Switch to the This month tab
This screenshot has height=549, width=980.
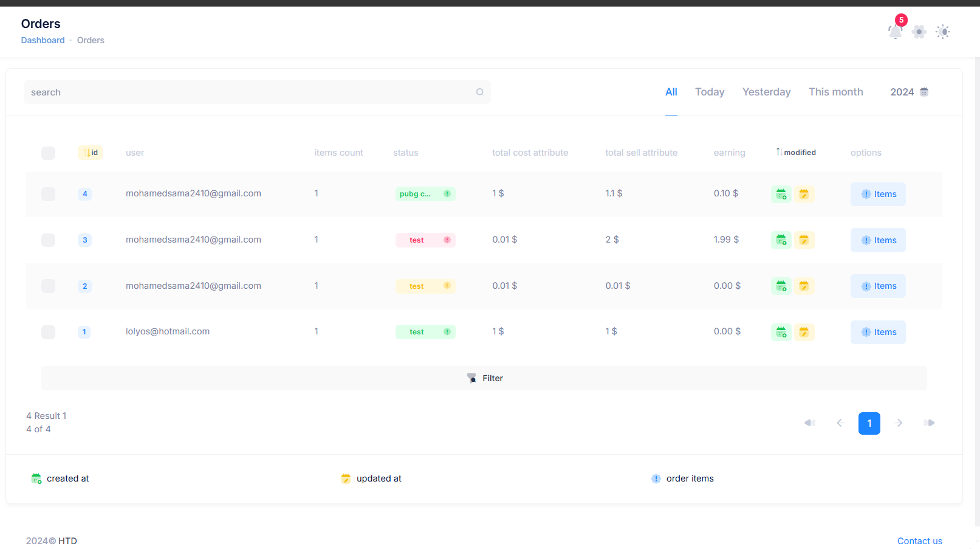click(835, 92)
